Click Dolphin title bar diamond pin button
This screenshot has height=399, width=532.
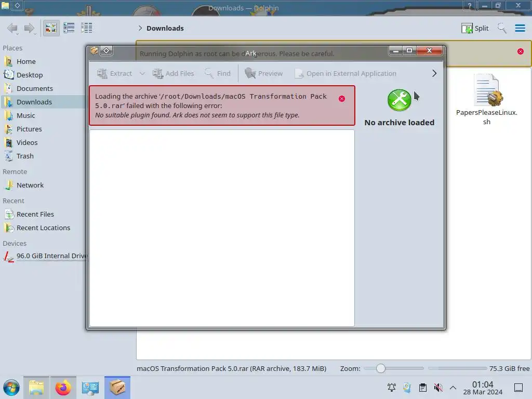click(17, 5)
